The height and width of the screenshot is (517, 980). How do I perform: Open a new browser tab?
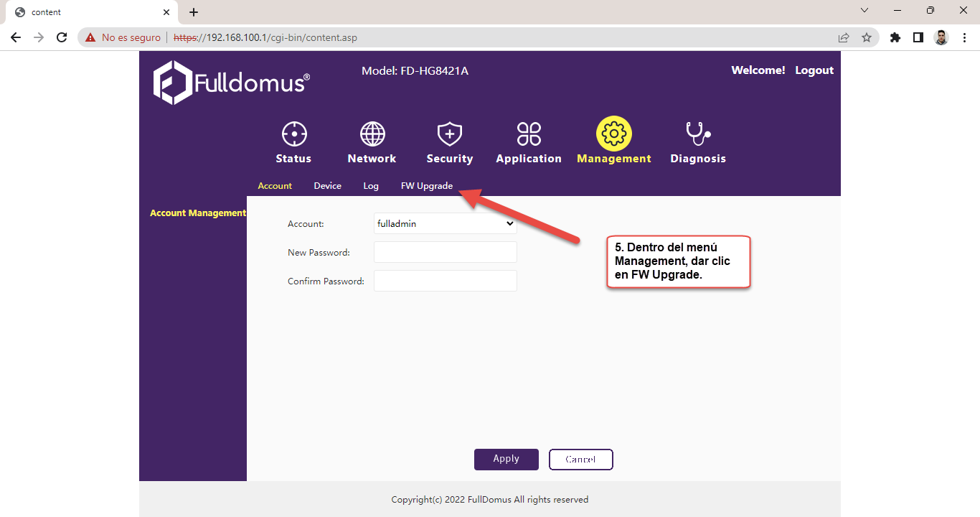click(194, 12)
